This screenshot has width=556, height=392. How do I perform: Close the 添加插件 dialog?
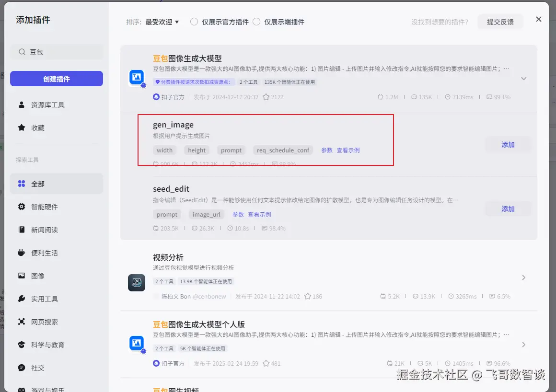(x=538, y=19)
